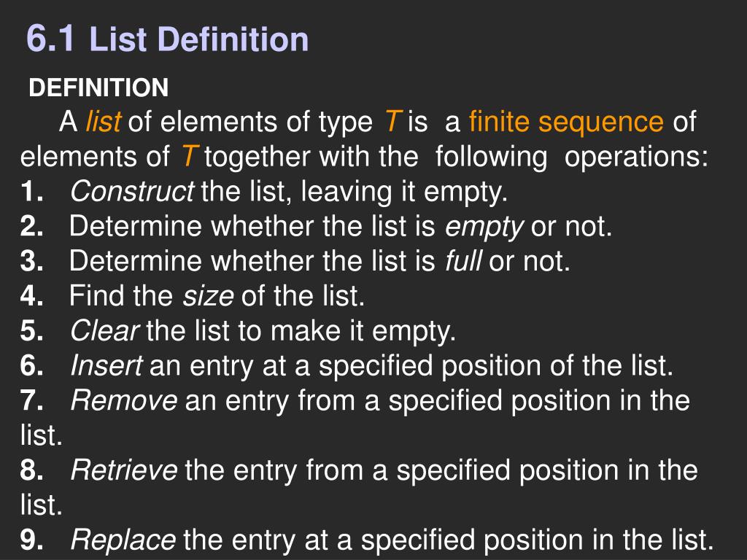Viewport: 747px width, 560px height.
Task: Click the orange 'finite sequence' phrase
Action: [x=566, y=122]
